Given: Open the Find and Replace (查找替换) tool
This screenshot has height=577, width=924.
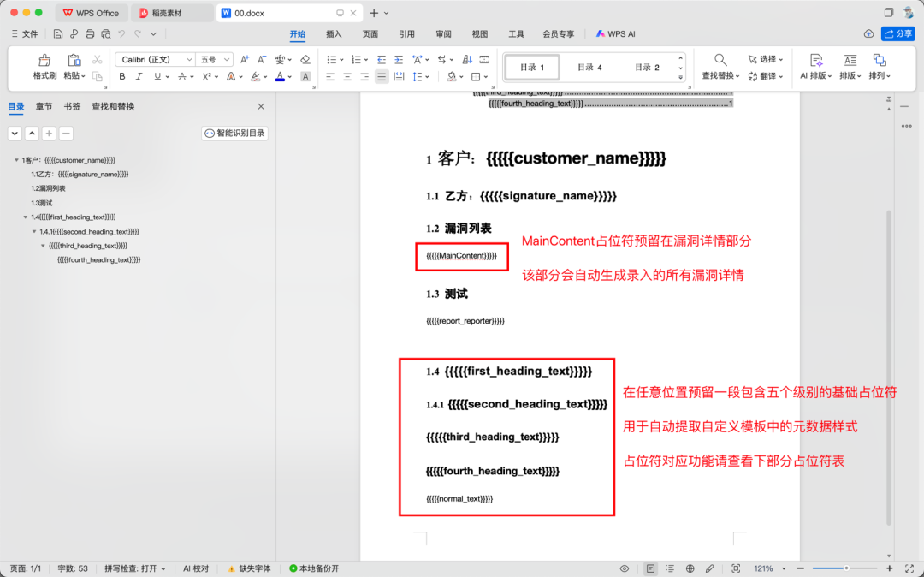Looking at the screenshot, I should (x=720, y=66).
